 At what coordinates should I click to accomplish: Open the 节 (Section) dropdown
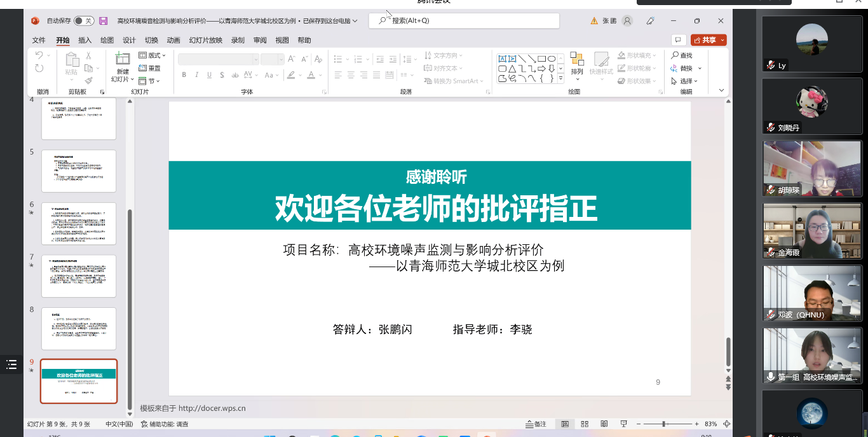150,81
